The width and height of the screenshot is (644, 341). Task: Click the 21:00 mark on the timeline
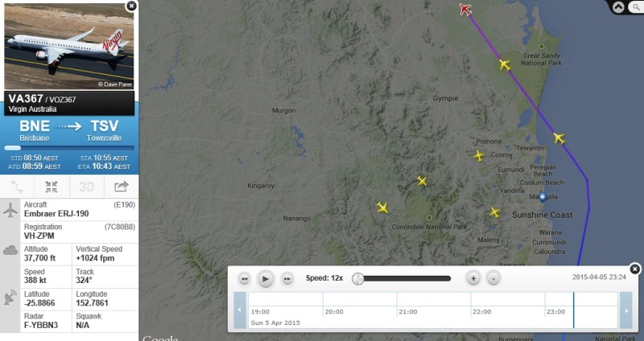pyautogui.click(x=407, y=312)
